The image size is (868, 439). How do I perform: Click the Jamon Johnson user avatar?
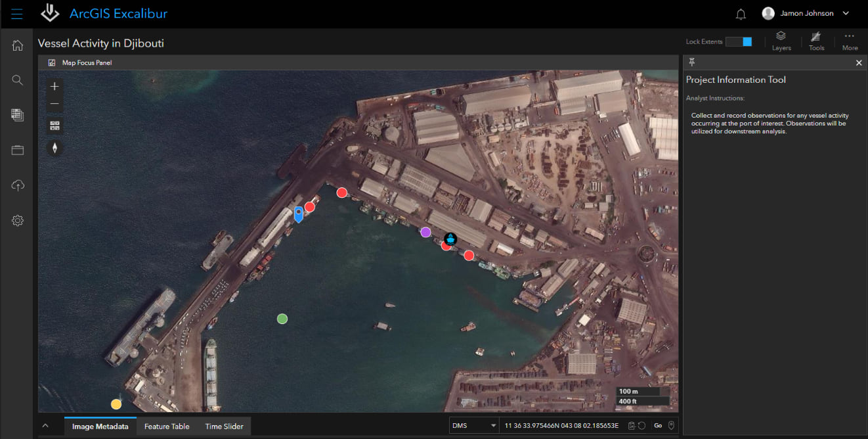point(768,13)
